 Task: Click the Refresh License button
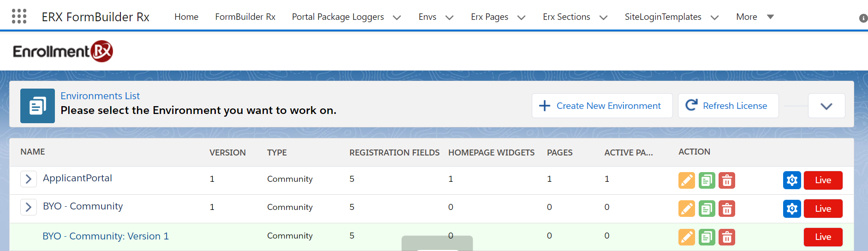728,106
